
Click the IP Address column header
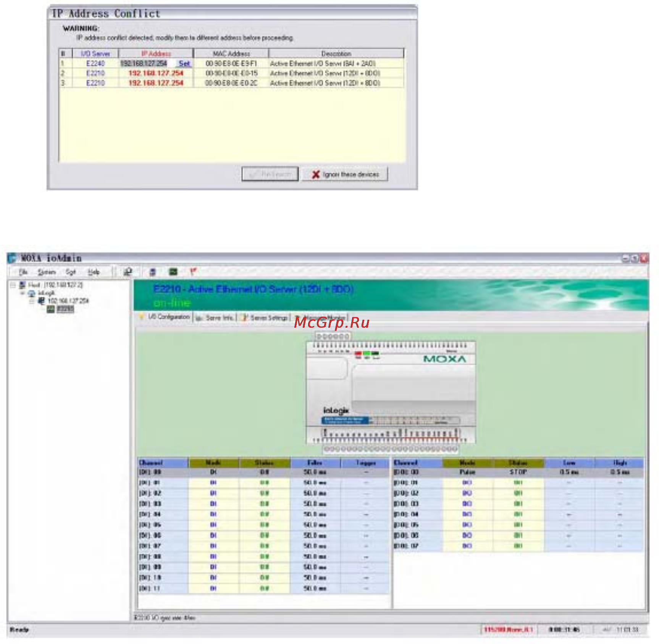click(x=156, y=53)
